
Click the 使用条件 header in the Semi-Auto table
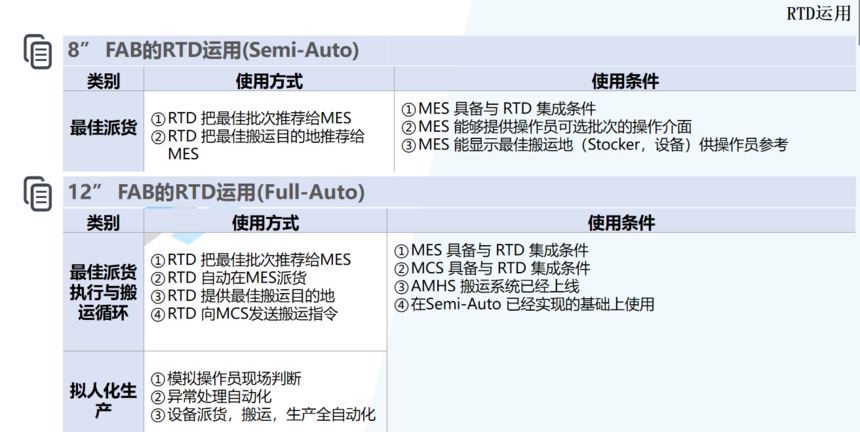pyautogui.click(x=625, y=81)
